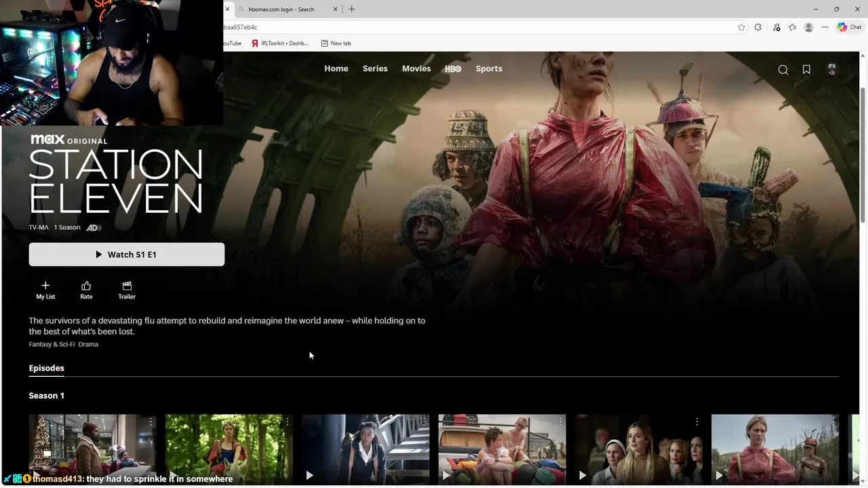
Task: Open sixth episode three-dot options
Action: pos(833,422)
